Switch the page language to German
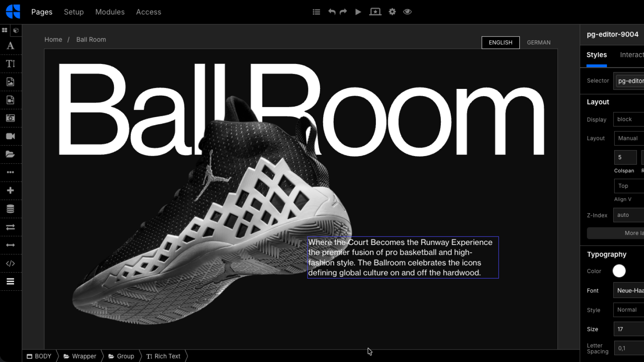 click(539, 43)
